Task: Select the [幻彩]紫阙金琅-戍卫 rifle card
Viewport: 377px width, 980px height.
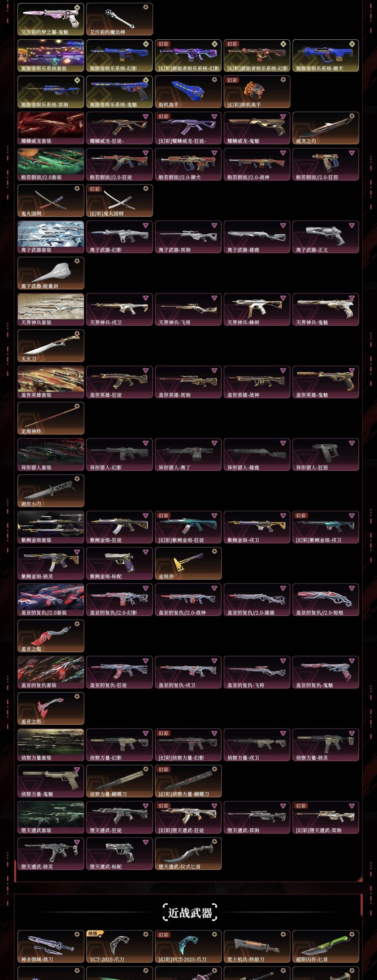Action: click(326, 527)
